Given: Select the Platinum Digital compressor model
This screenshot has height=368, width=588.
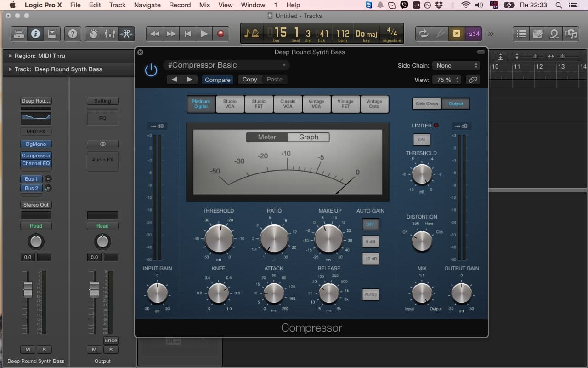Looking at the screenshot, I should pyautogui.click(x=201, y=104).
